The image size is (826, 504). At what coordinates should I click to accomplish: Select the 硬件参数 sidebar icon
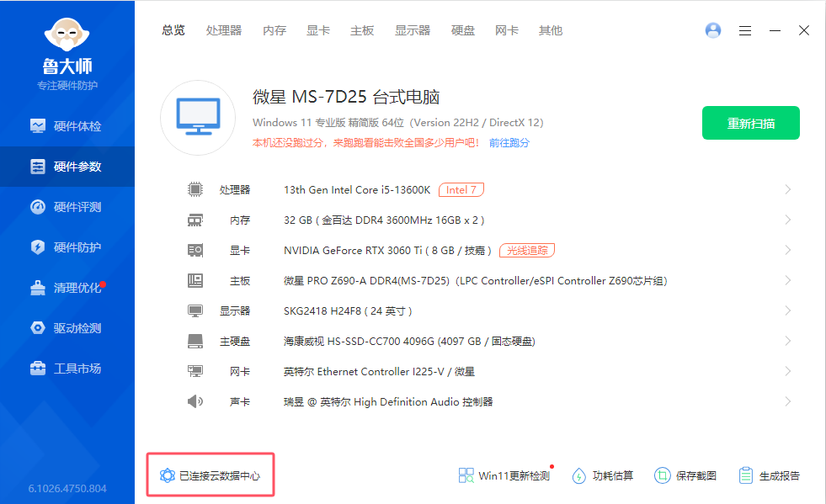[x=37, y=167]
